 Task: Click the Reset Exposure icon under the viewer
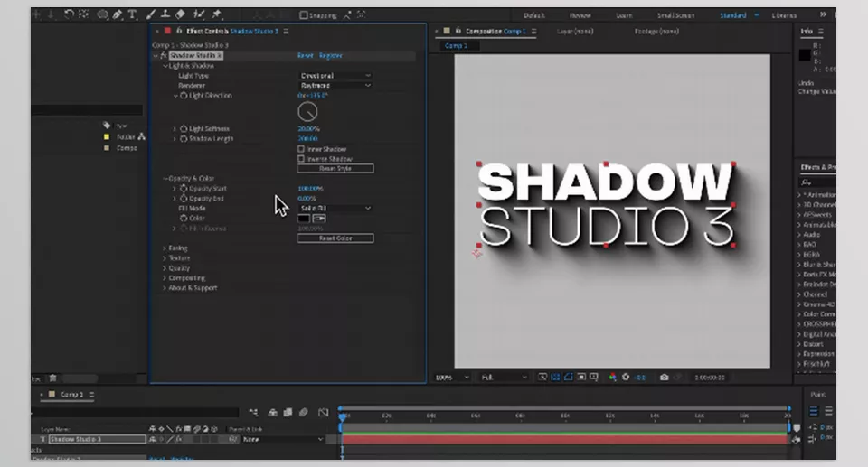(626, 378)
